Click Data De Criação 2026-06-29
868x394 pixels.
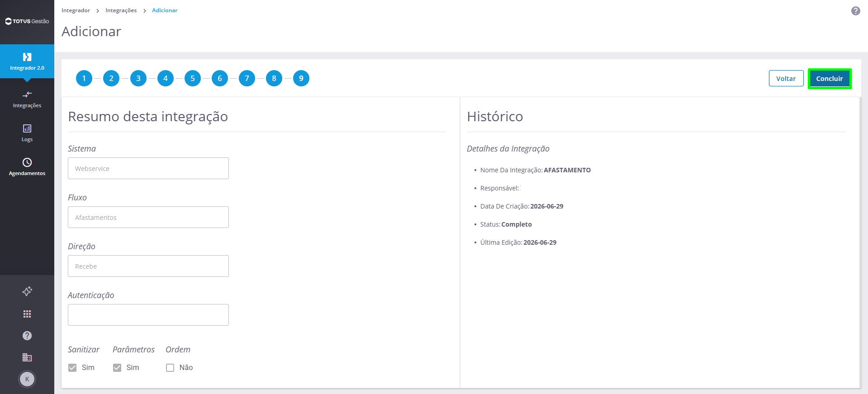(x=522, y=206)
